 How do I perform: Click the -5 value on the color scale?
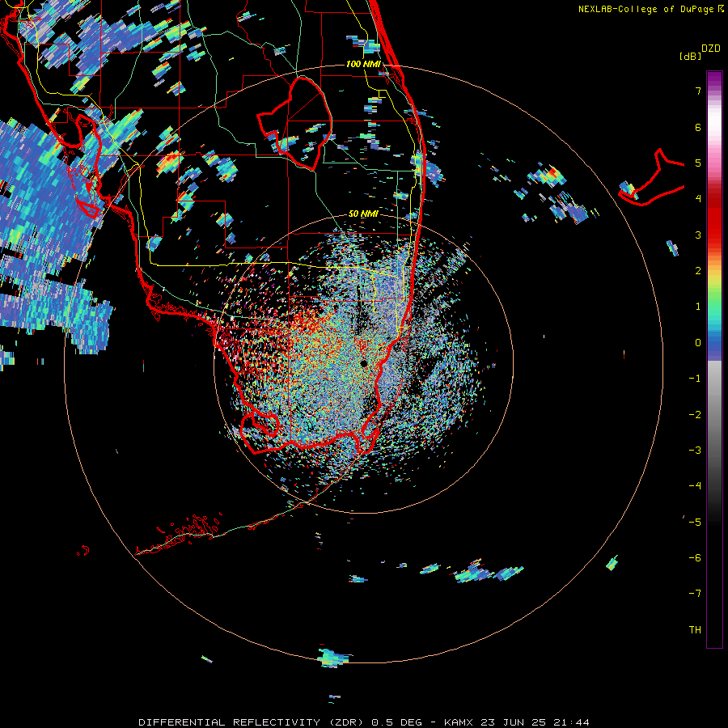pos(695,523)
